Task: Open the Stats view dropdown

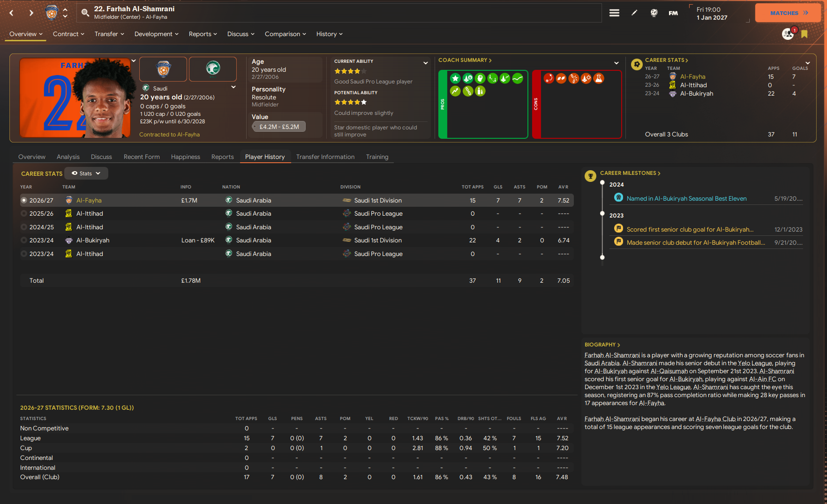Action: 86,173
